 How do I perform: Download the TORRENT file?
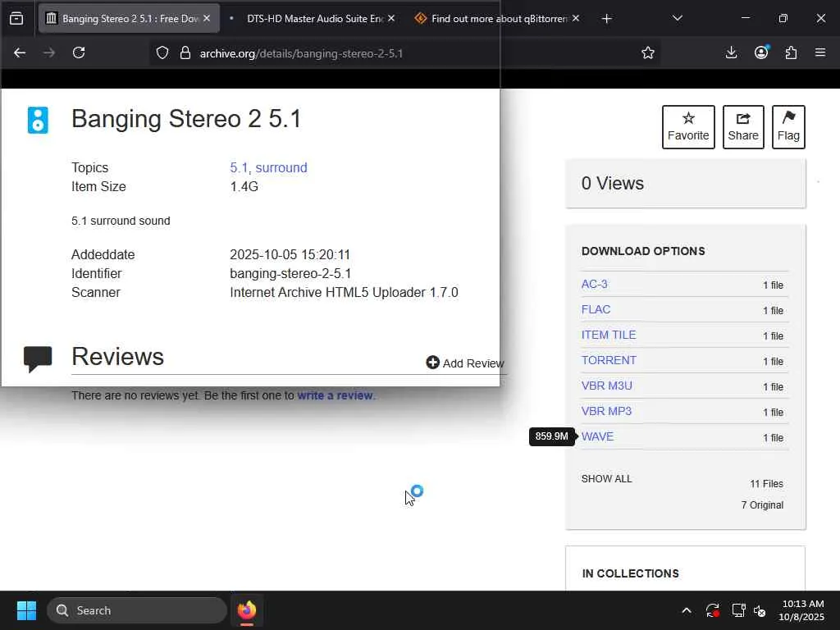coord(609,360)
